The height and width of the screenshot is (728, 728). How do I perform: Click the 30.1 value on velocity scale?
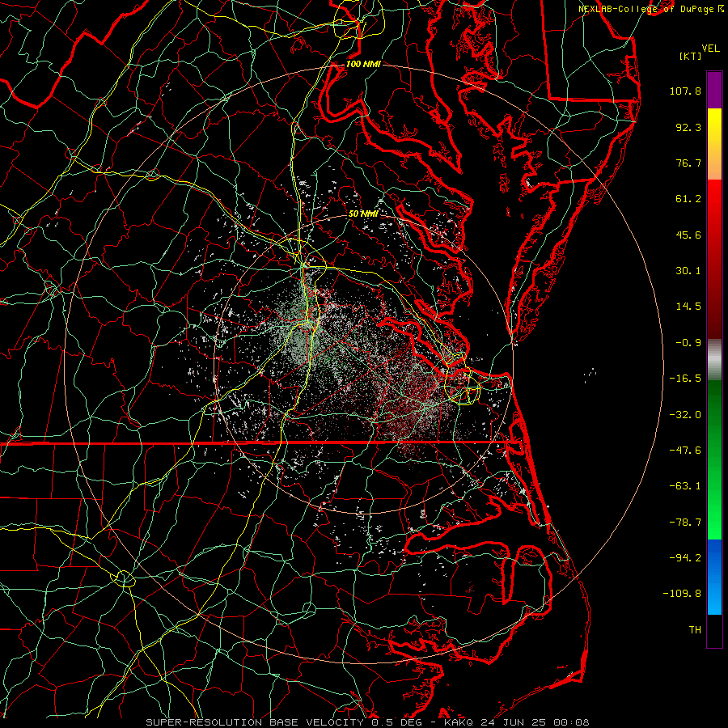tap(688, 271)
